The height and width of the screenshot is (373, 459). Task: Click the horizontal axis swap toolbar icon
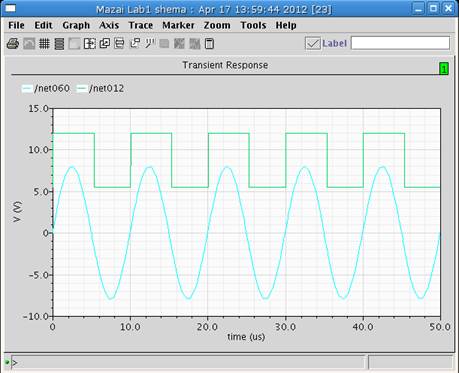[119, 44]
